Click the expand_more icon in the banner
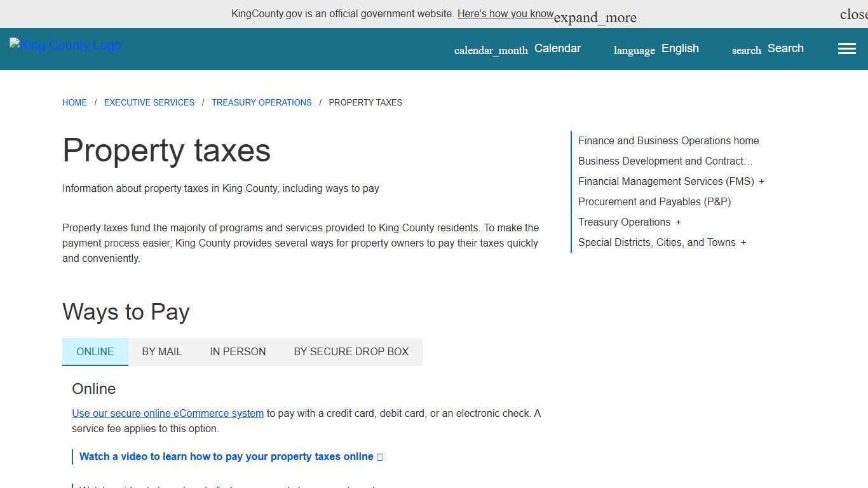 [x=595, y=17]
